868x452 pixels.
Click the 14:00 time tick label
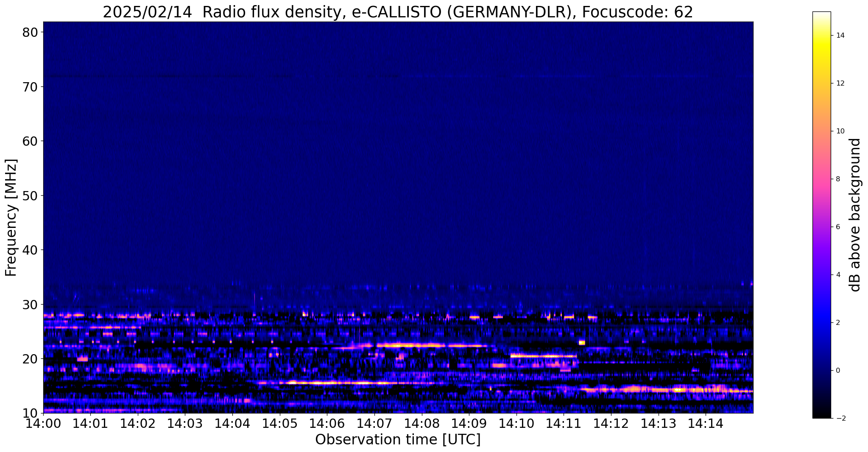pos(44,423)
